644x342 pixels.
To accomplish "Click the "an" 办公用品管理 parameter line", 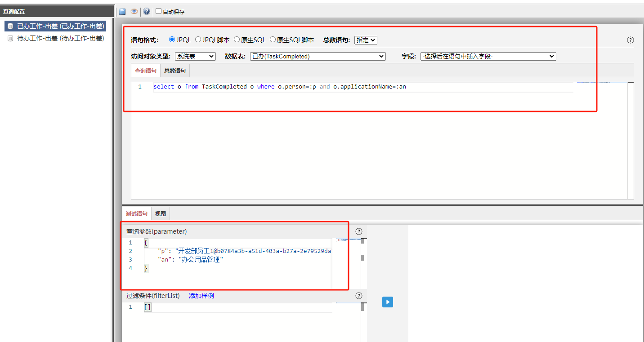I will coord(191,259).
